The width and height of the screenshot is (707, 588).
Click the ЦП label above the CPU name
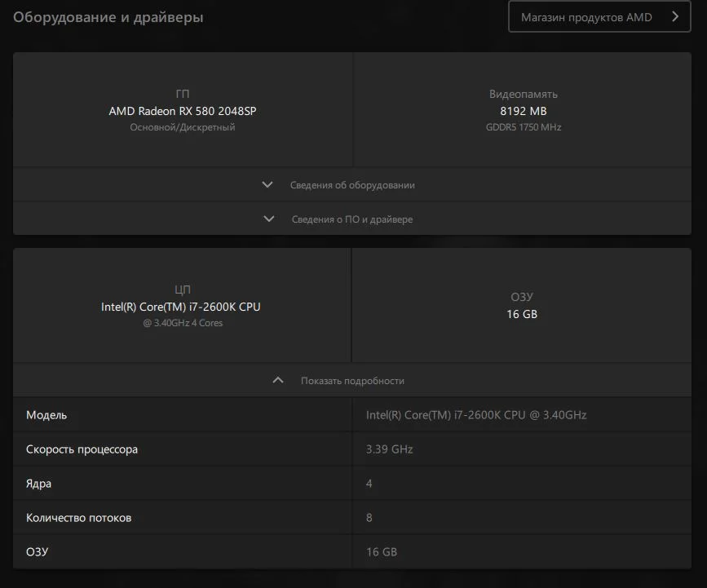click(x=183, y=290)
